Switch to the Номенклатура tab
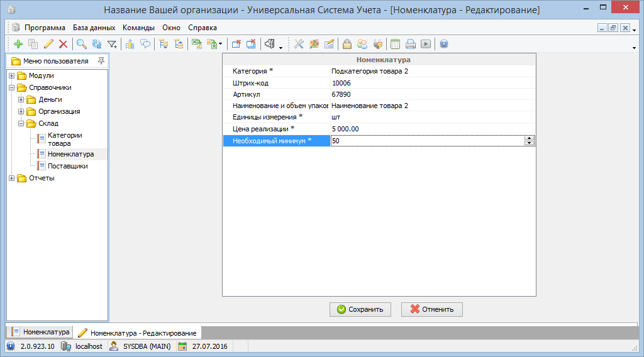 (41, 332)
